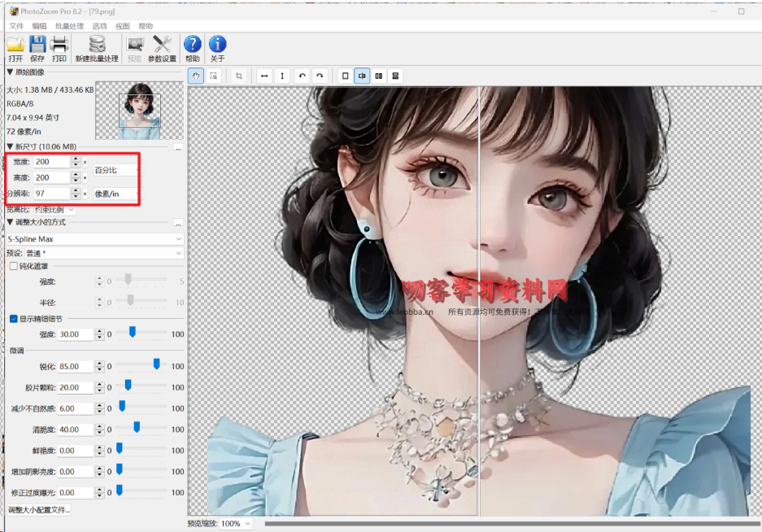Click the ellipsis button beside 新尺寸
The width and height of the screenshot is (762, 532).
(178, 147)
